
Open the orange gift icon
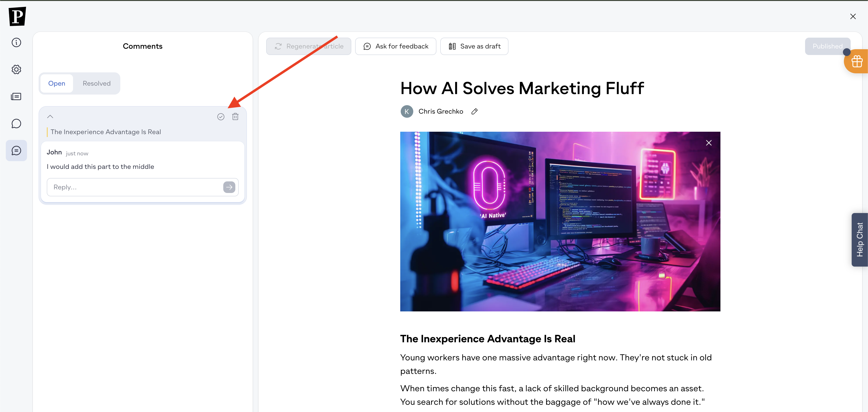pos(856,61)
